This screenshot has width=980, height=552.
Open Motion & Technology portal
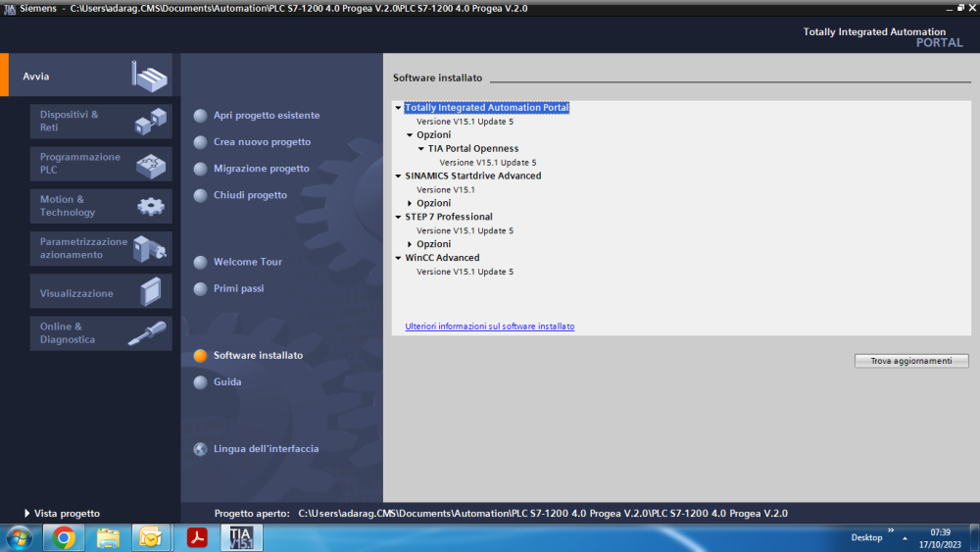click(x=101, y=206)
